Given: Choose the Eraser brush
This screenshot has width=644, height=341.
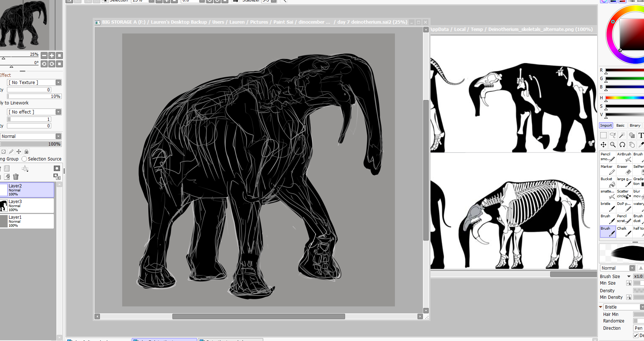Looking at the screenshot, I should click(x=624, y=169).
